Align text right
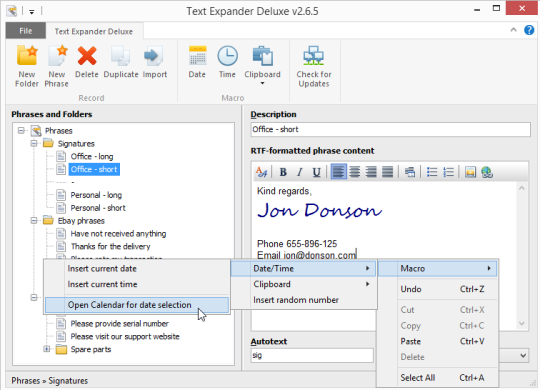540x390 pixels. coord(371,172)
